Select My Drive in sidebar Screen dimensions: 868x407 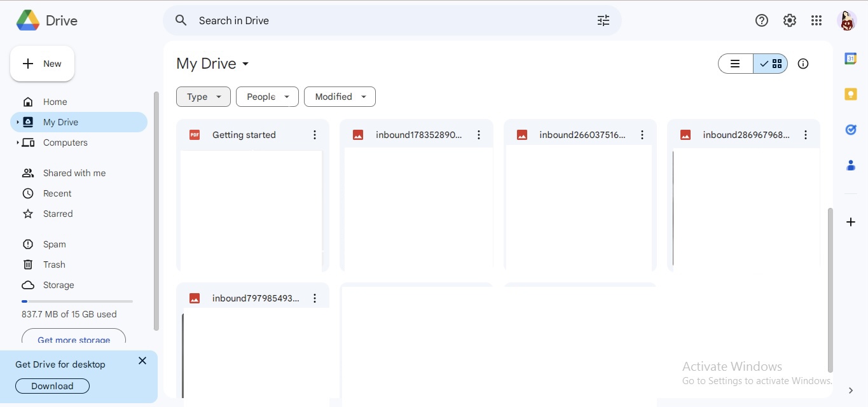coord(79,122)
